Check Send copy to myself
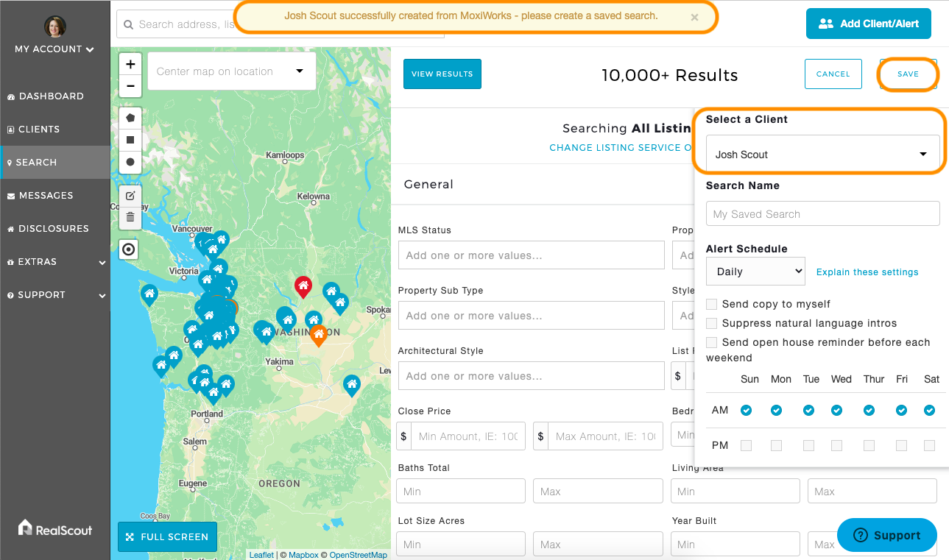This screenshot has height=560, width=949. [711, 304]
